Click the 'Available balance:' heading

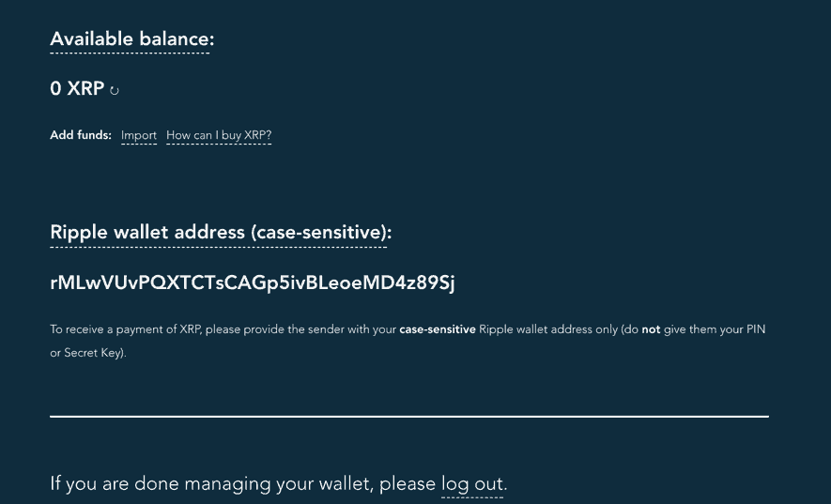coord(132,39)
